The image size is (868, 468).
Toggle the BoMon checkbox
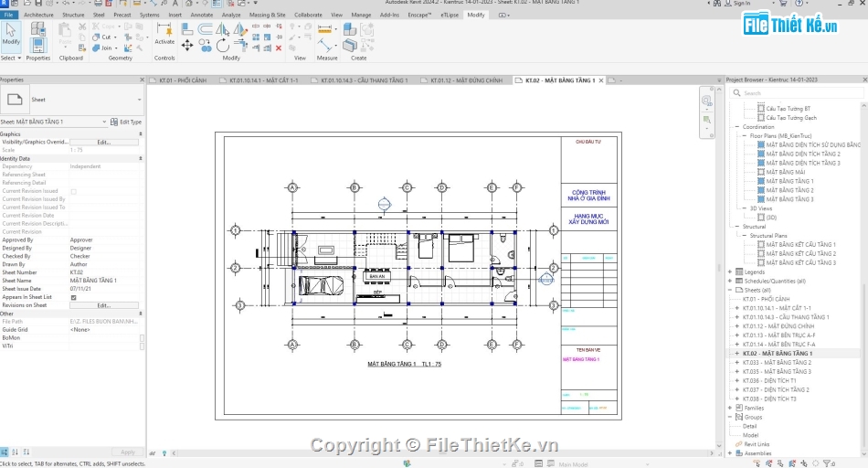coord(143,338)
